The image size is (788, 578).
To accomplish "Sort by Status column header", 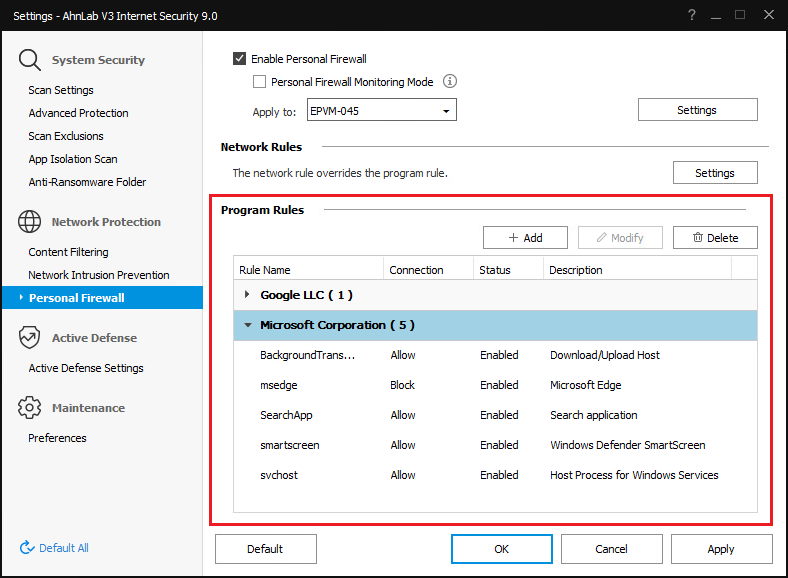I will tap(508, 270).
